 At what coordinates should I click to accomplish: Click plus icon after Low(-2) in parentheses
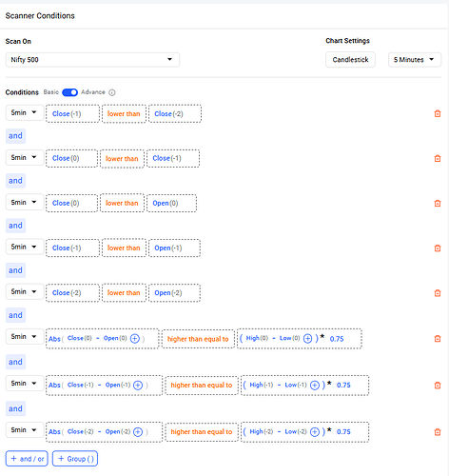(x=314, y=432)
